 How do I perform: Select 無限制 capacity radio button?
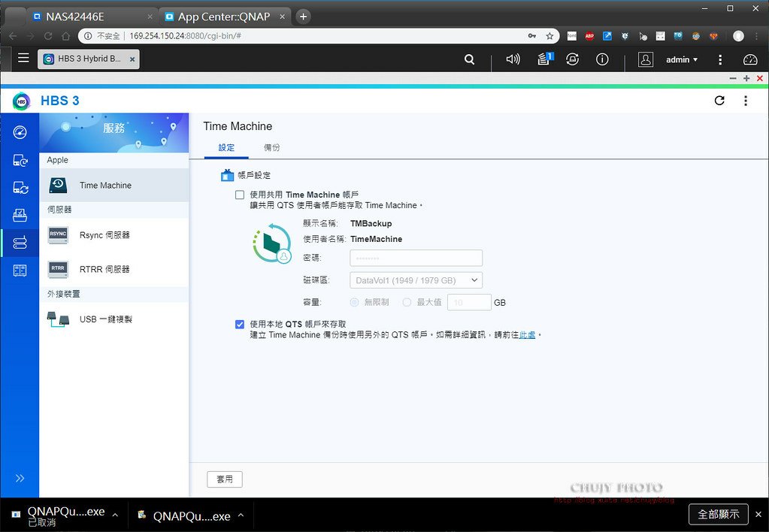[354, 303]
